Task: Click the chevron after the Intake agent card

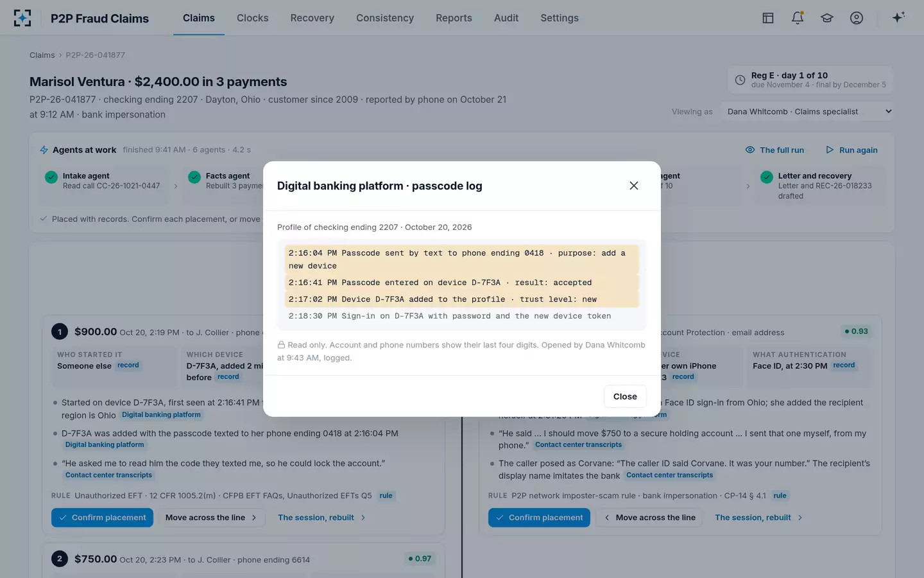Action: tap(176, 186)
